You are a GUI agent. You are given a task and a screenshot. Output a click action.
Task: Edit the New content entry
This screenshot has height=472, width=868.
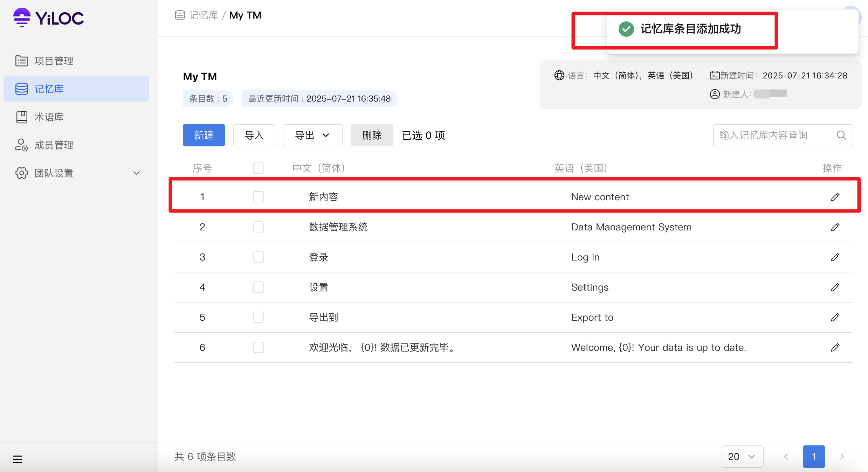[835, 197]
